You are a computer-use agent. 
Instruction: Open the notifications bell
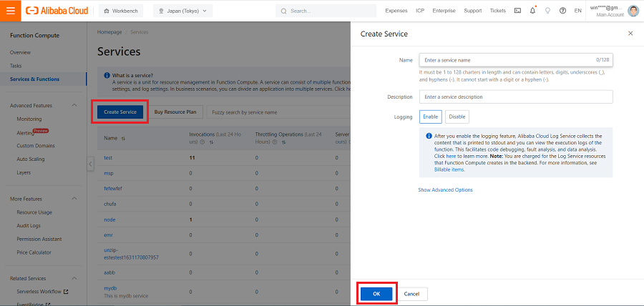click(x=532, y=11)
